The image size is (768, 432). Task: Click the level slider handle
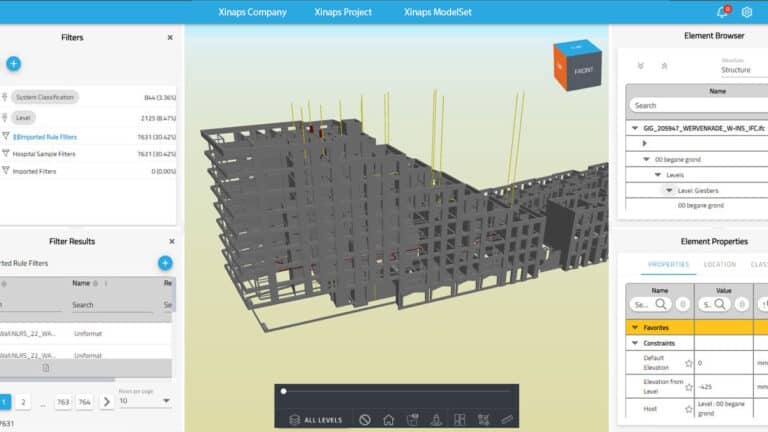284,391
